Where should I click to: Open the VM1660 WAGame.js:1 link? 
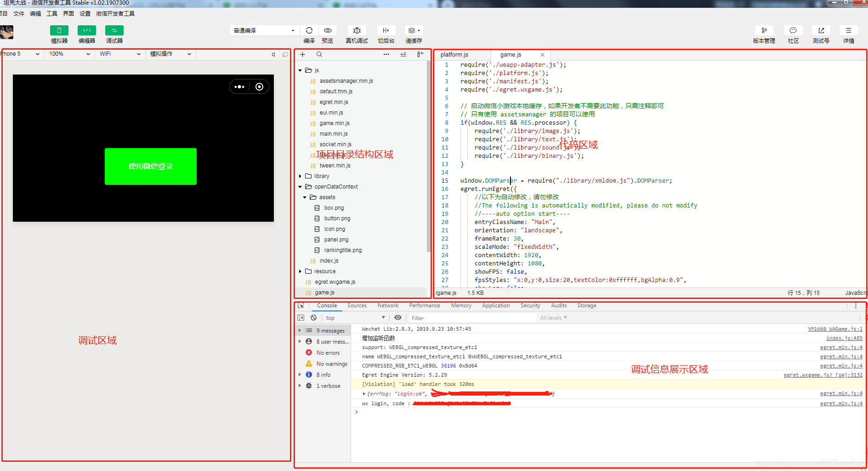click(835, 329)
